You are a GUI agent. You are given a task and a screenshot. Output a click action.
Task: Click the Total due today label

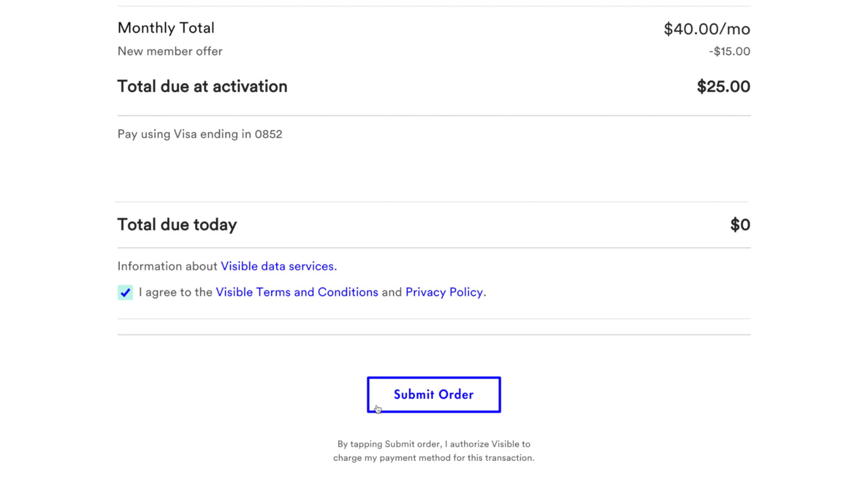coord(177,224)
